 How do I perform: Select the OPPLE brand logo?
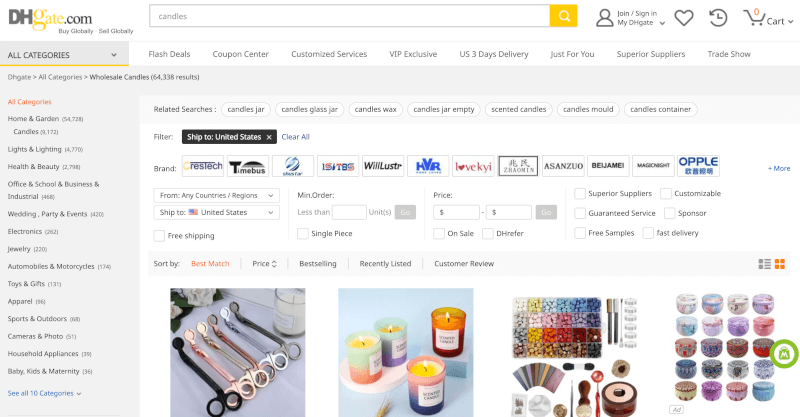(x=698, y=166)
